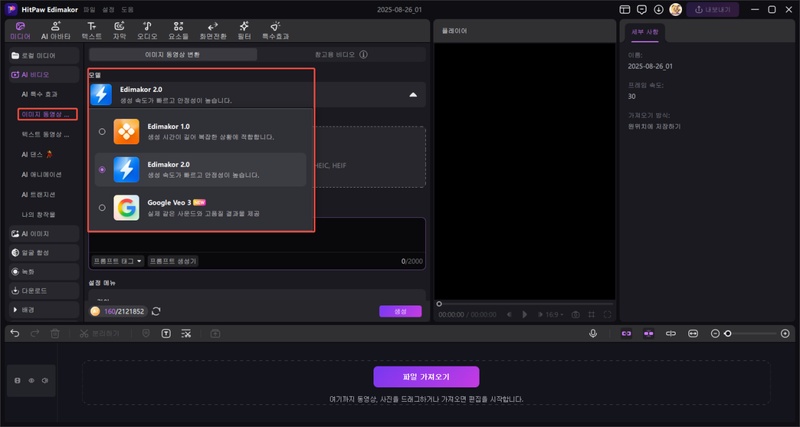Click the 생성 generate button
The height and width of the screenshot is (427, 800).
pos(401,311)
